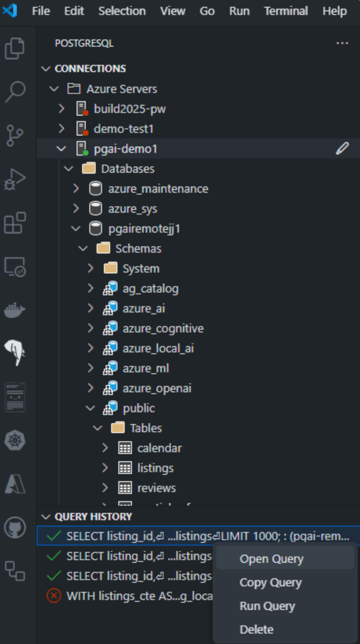360x644 pixels.
Task: Collapse the CONNECTIONS section
Action: 46,69
